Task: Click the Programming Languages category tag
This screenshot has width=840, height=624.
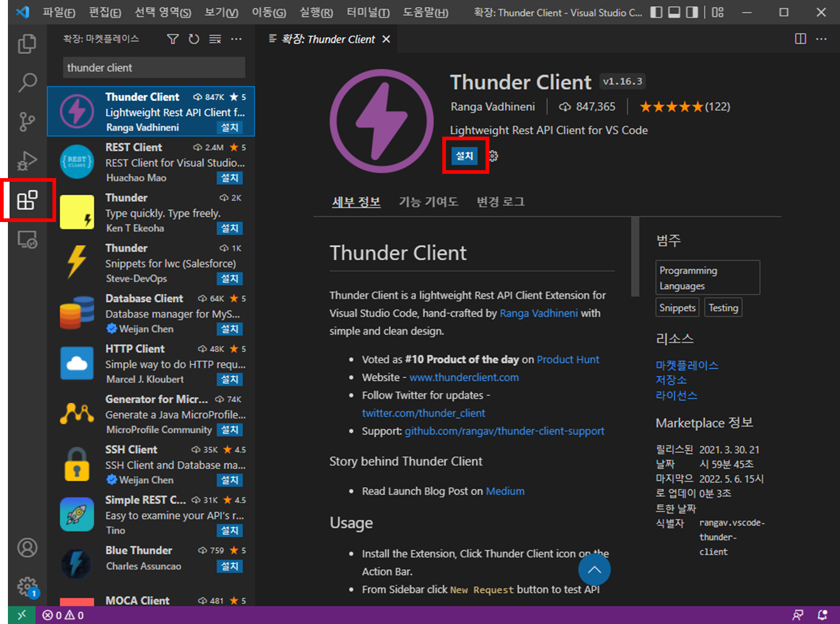Action: pos(708,278)
